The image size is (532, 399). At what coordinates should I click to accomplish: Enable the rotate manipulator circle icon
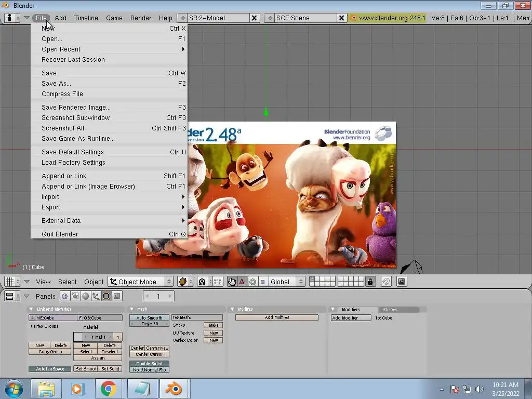[x=252, y=282]
